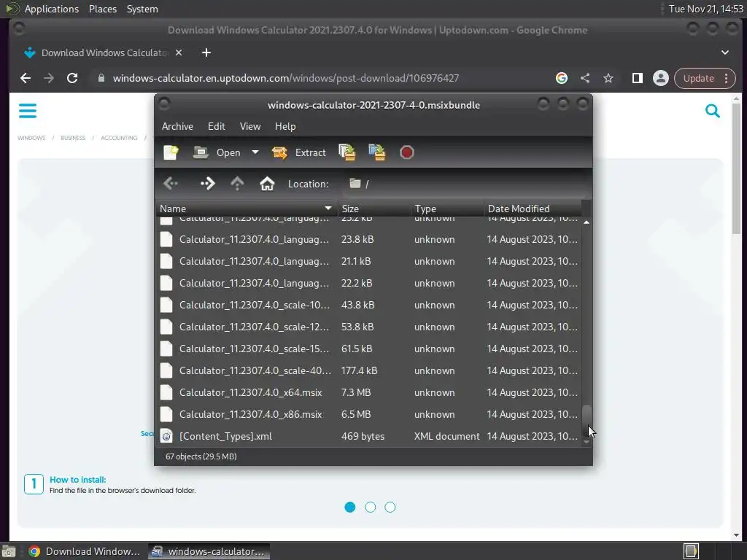The image size is (747, 560).
Task: Select Calculator_11.2307.4.0_x86.msix
Action: (368, 414)
